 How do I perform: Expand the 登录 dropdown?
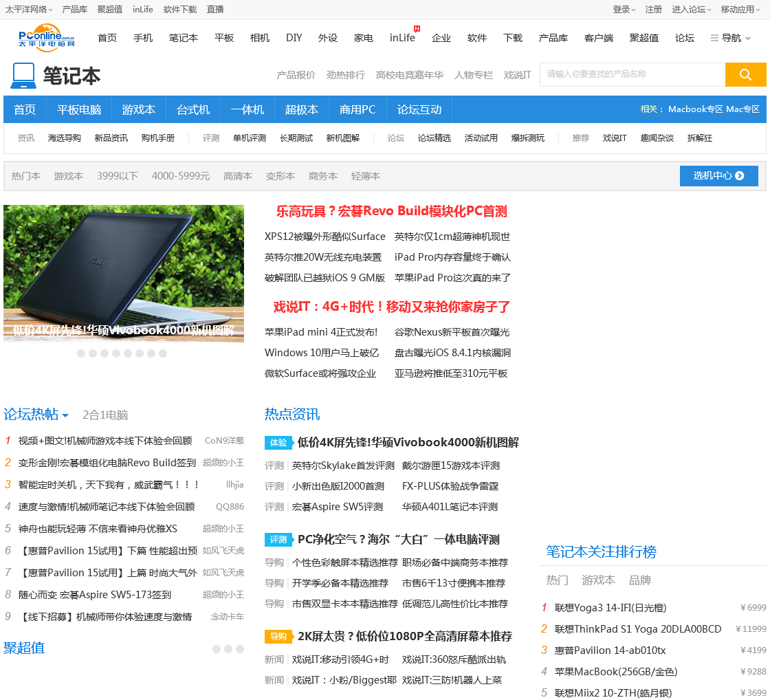[624, 10]
